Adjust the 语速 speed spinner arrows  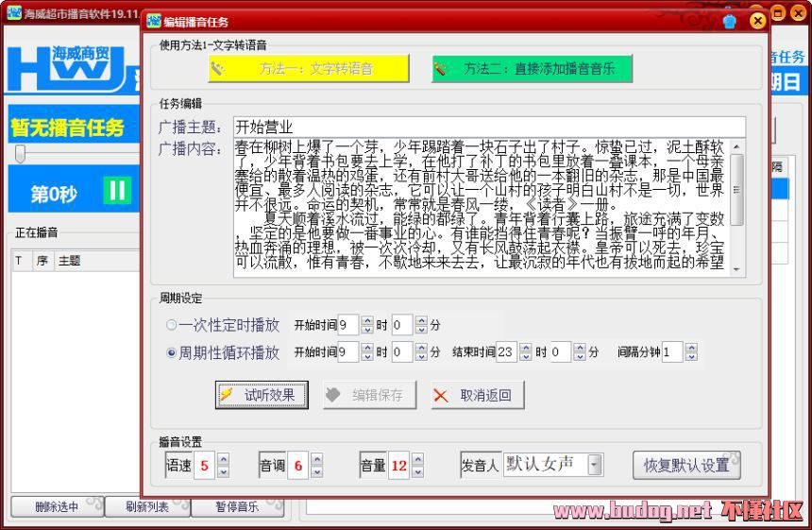click(223, 465)
